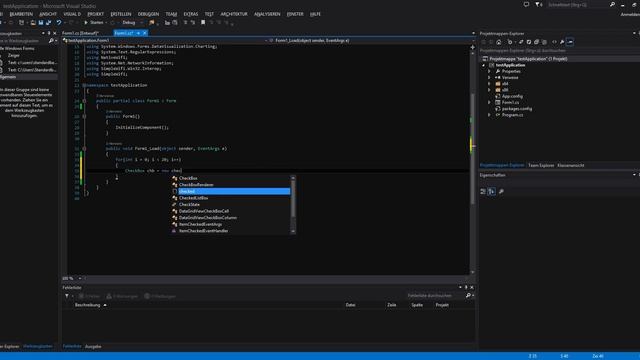Click the bookmark toolbar icon
Screen dimensions: 640x360
pos(203,22)
